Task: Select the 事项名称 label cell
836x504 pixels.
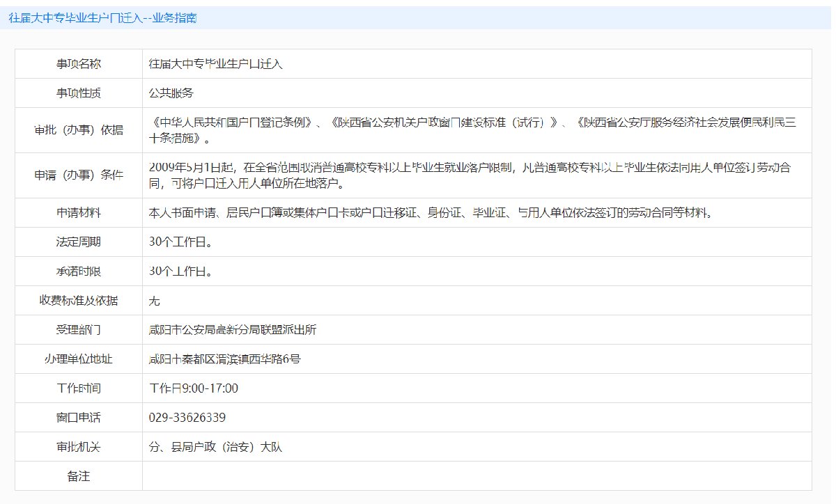Action: (79, 63)
